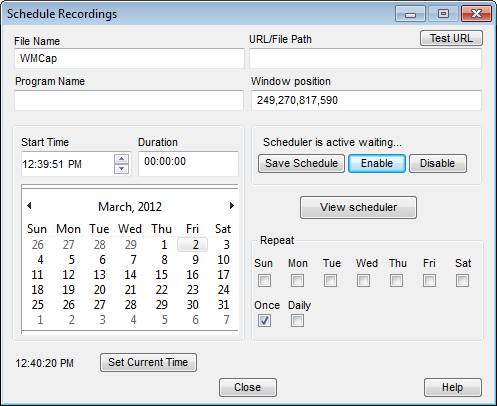Check the Fri repeat checkbox
The width and height of the screenshot is (497, 406).
(429, 280)
